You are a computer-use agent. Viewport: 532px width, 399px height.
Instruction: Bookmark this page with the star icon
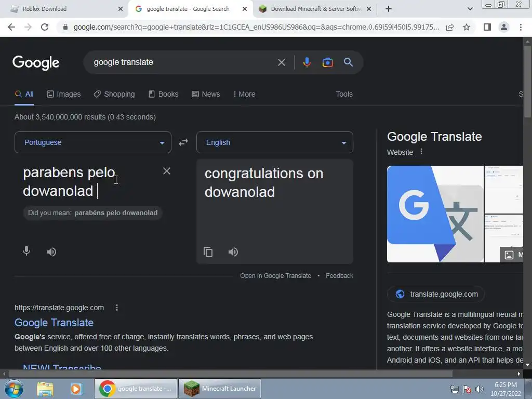tap(467, 27)
